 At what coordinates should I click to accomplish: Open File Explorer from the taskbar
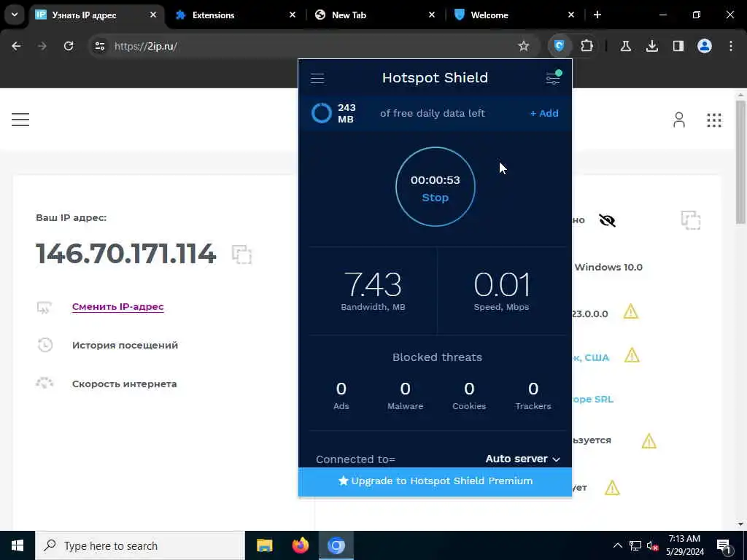pyautogui.click(x=264, y=545)
